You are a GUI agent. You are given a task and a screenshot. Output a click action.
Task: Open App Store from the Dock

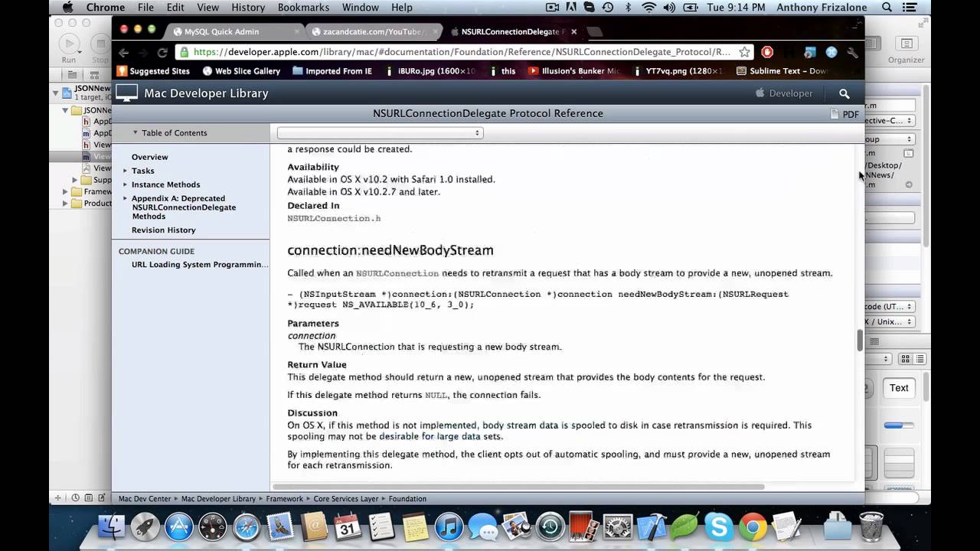tap(179, 527)
